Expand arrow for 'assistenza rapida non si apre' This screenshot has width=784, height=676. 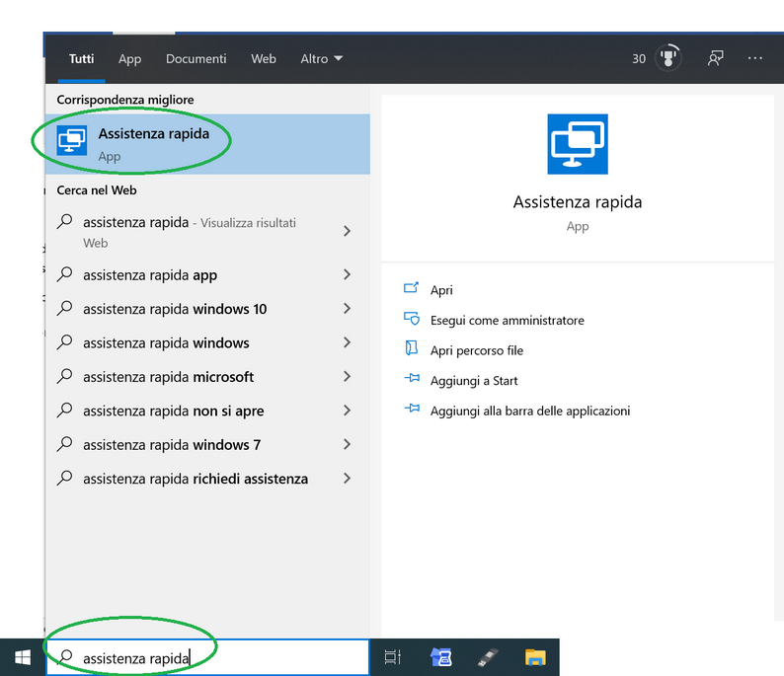click(347, 411)
